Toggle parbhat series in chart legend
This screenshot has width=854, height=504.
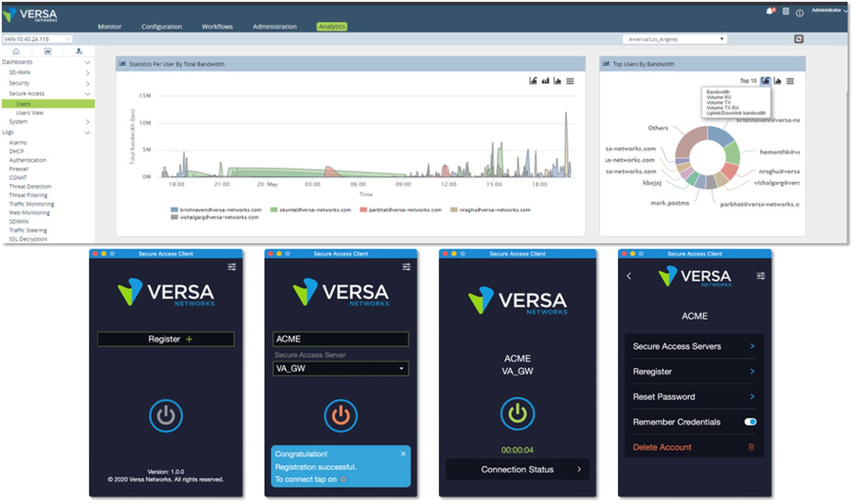coord(401,210)
